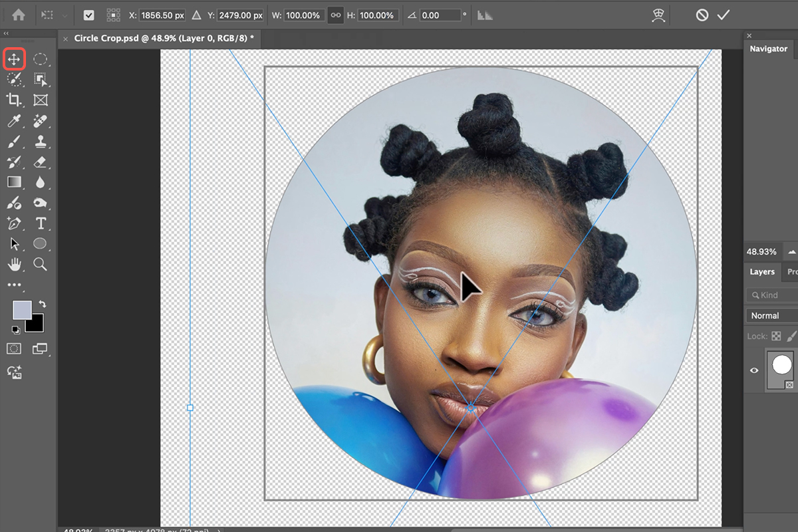
Task: Toggle the reference point checkbox
Action: click(88, 15)
